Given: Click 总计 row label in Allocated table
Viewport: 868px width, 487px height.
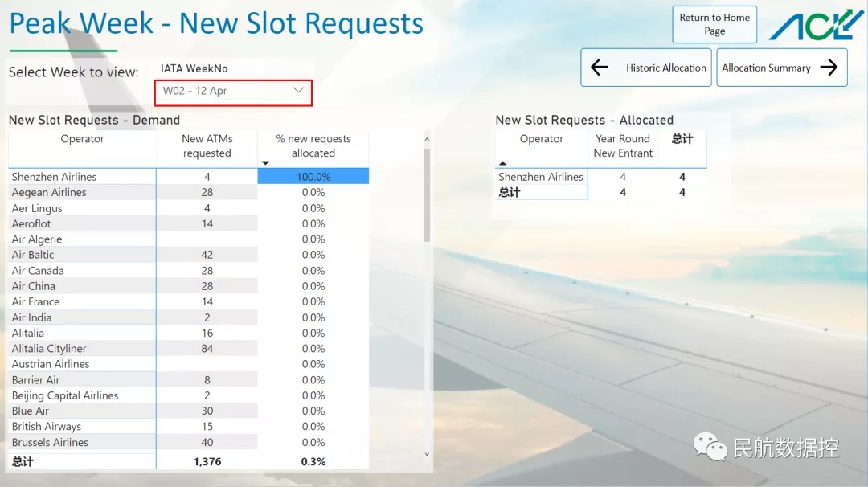Looking at the screenshot, I should pos(510,193).
